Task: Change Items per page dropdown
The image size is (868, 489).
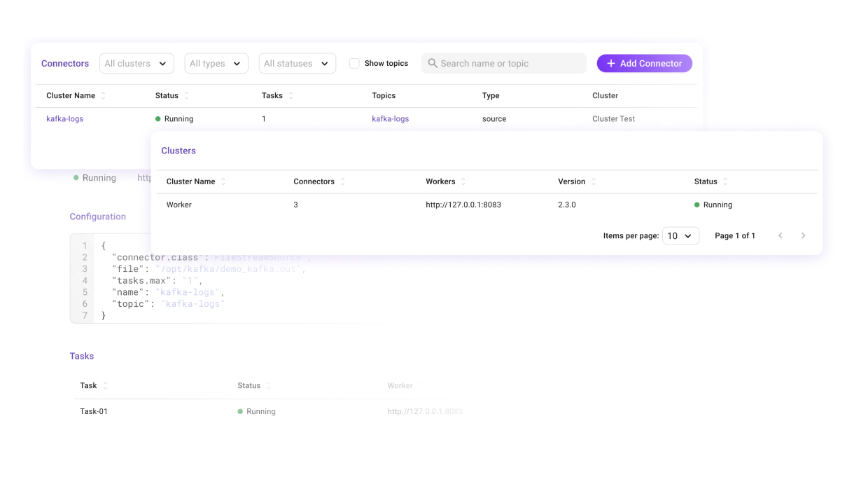Action: [x=680, y=235]
